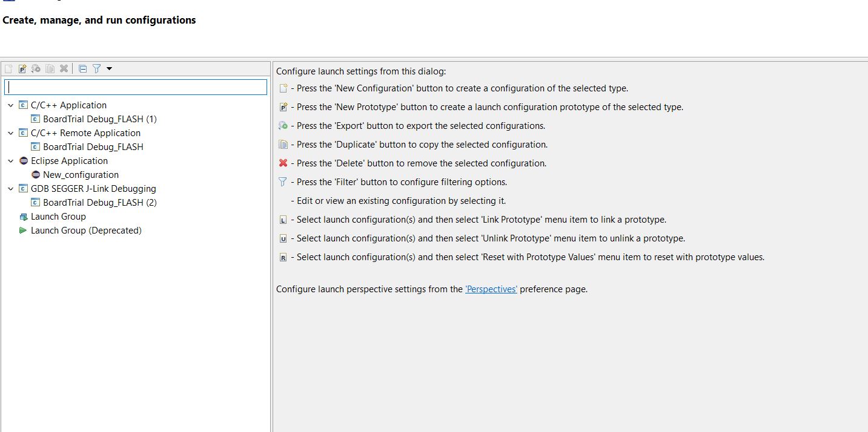Select the Launch Group (Deprecated) entry

coord(86,230)
